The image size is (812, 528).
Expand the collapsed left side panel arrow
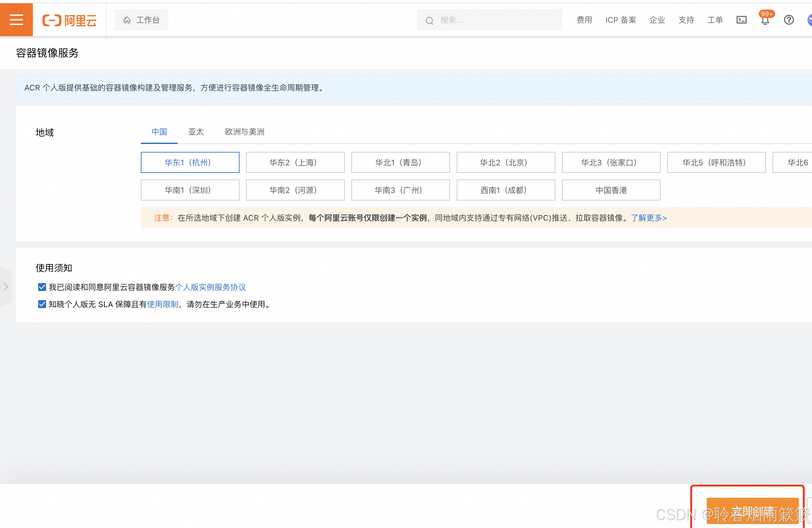point(6,287)
